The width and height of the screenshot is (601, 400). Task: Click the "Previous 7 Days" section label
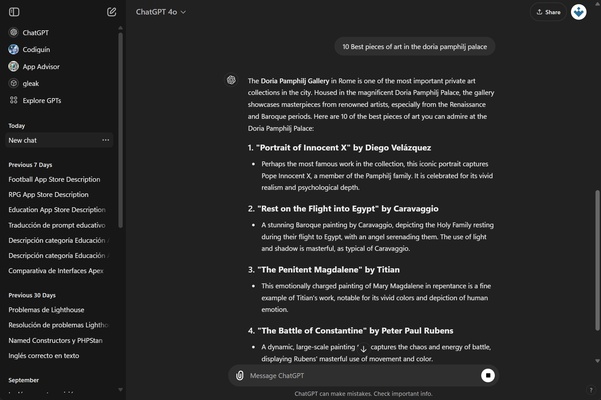[x=30, y=165]
